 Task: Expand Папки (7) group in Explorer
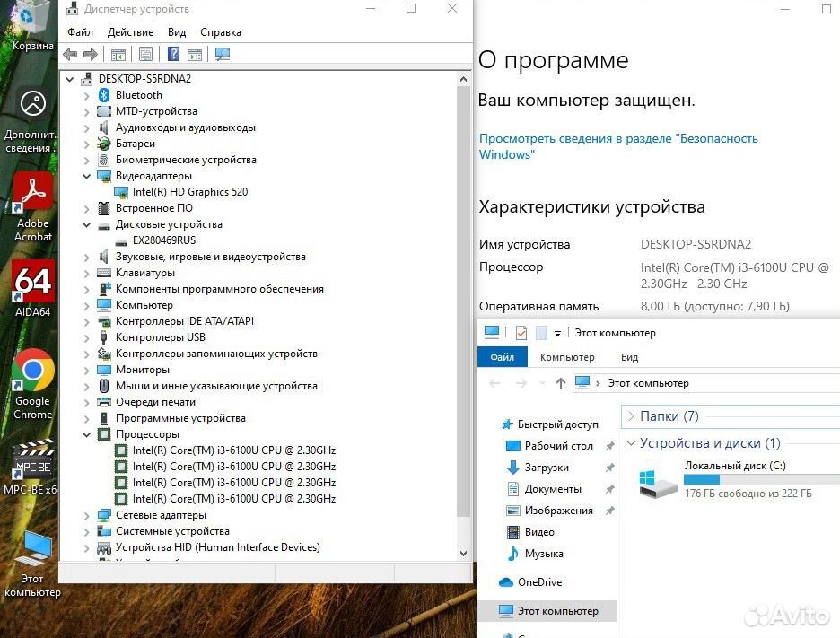coord(631,416)
